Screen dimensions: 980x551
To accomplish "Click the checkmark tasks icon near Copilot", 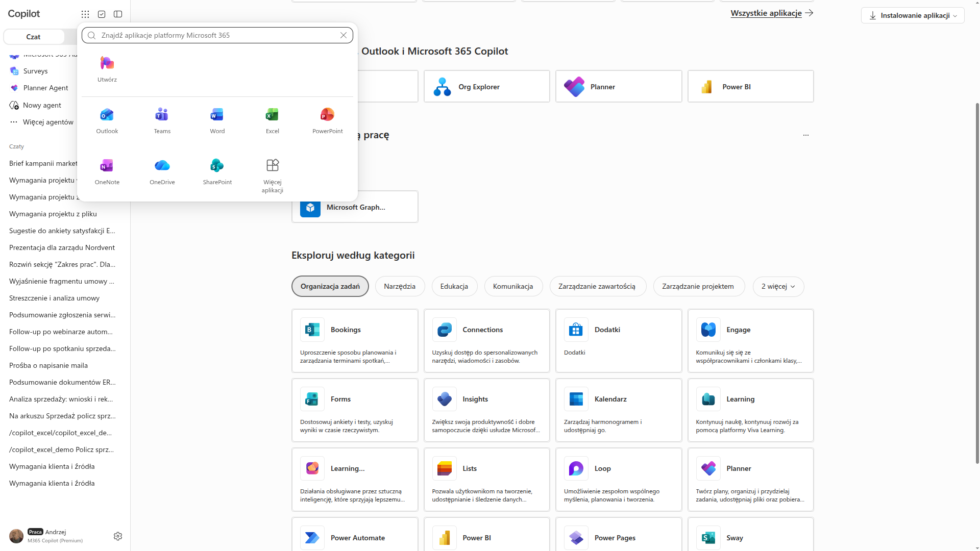I will click(102, 14).
